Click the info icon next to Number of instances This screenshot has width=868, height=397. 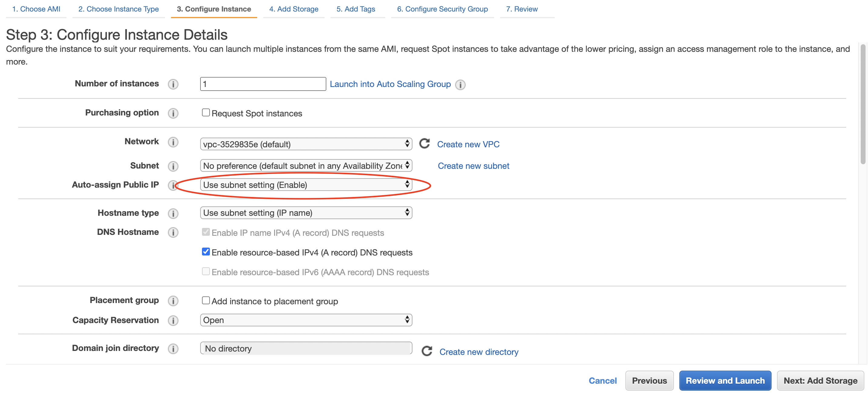173,84
